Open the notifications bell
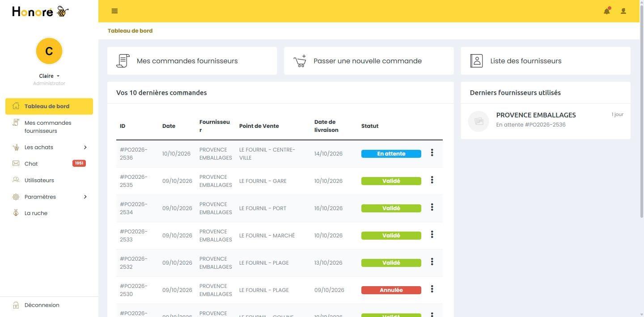Viewport: 644px width, 317px height. 607,11
